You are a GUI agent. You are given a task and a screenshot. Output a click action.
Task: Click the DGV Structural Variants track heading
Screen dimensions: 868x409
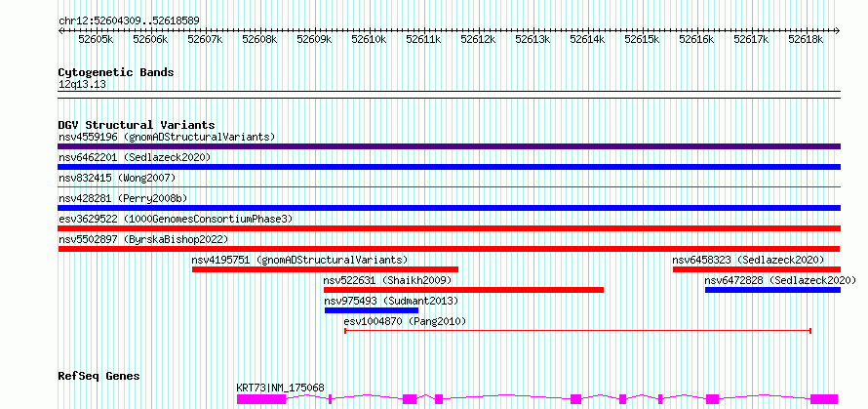point(137,125)
